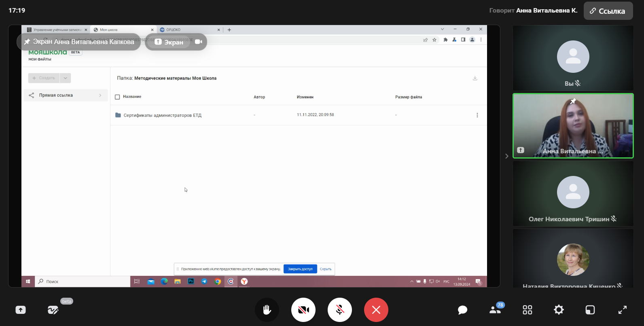Enter fullscreen mode
Screen dimensions: 644x326
click(x=622, y=310)
